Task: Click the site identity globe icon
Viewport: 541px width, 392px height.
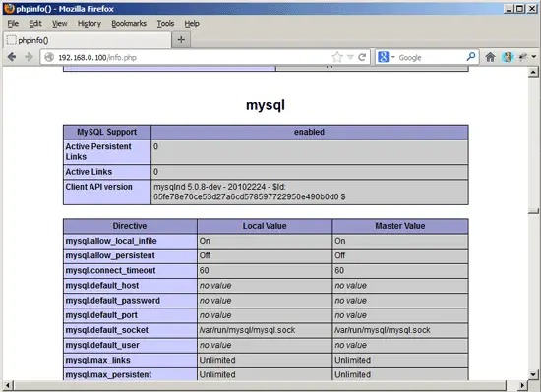Action: (x=49, y=57)
